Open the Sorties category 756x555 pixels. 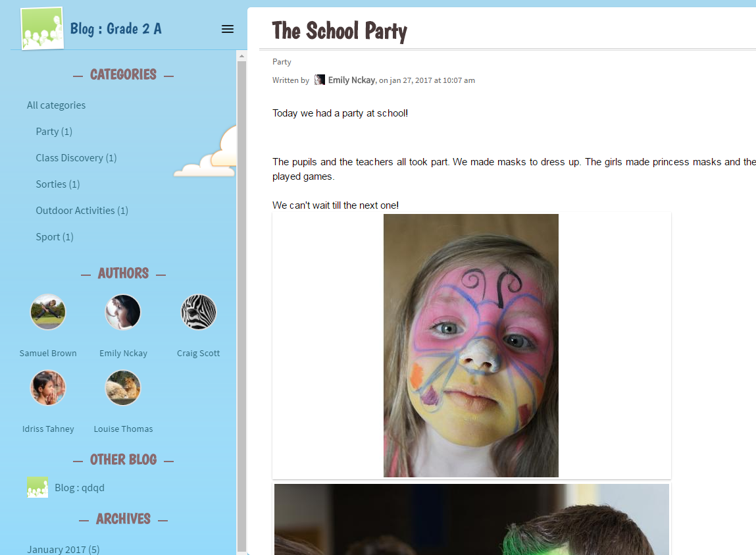(58, 184)
